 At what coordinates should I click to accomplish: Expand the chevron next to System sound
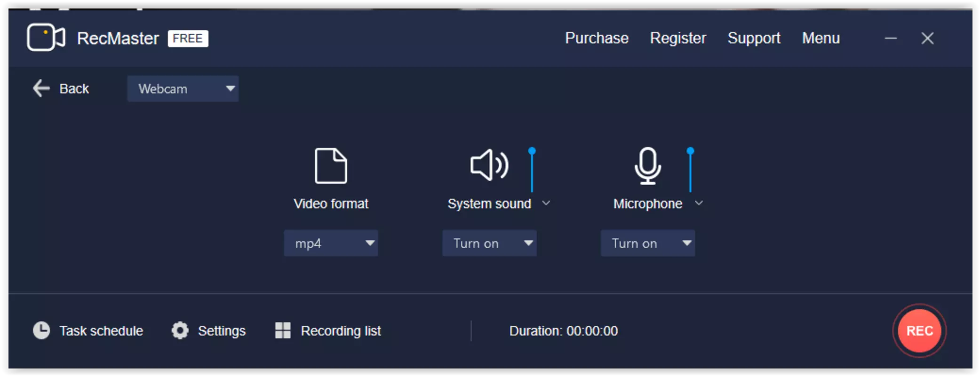[x=546, y=203]
